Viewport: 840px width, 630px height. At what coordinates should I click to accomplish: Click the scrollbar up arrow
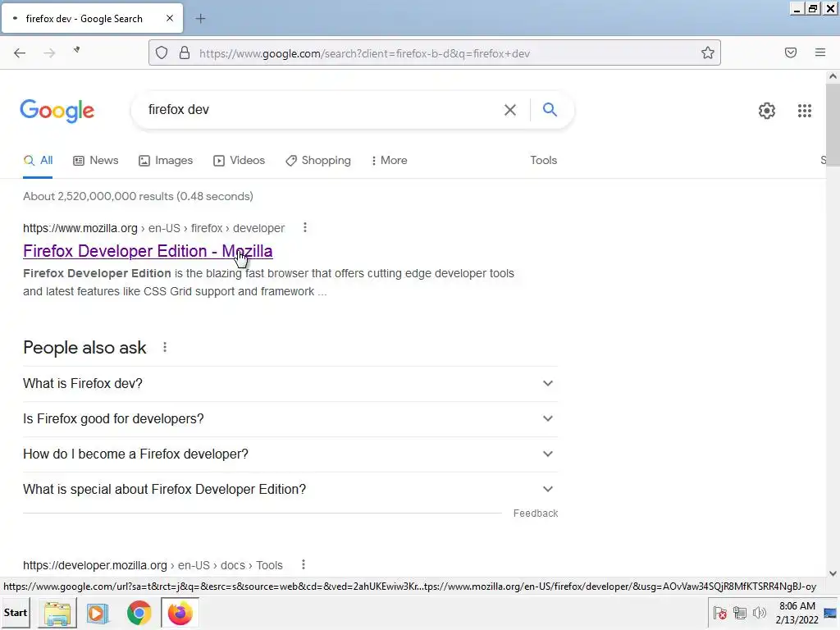833,76
